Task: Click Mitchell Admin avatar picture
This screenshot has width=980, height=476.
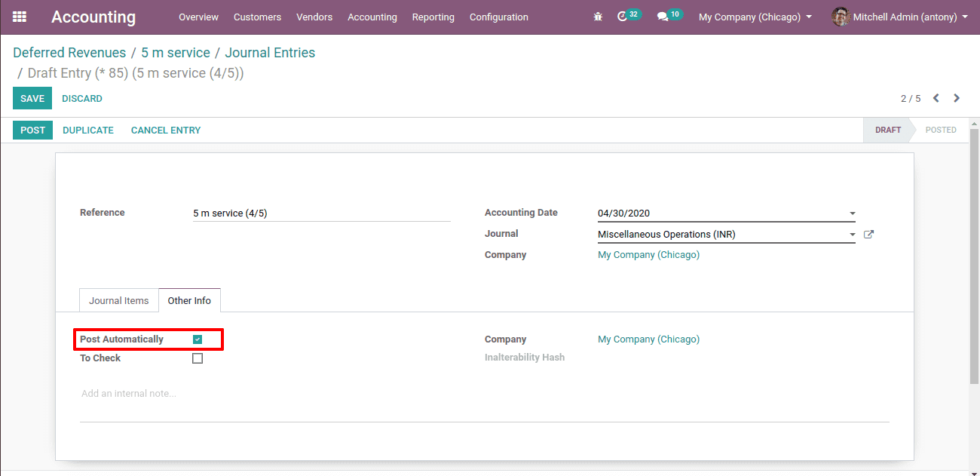Action: pyautogui.click(x=841, y=17)
